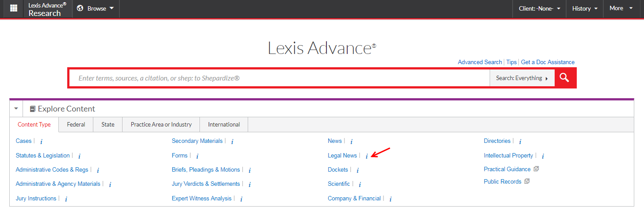This screenshot has width=644, height=215.
Task: Click the Explore Content book icon
Action: coord(32,109)
